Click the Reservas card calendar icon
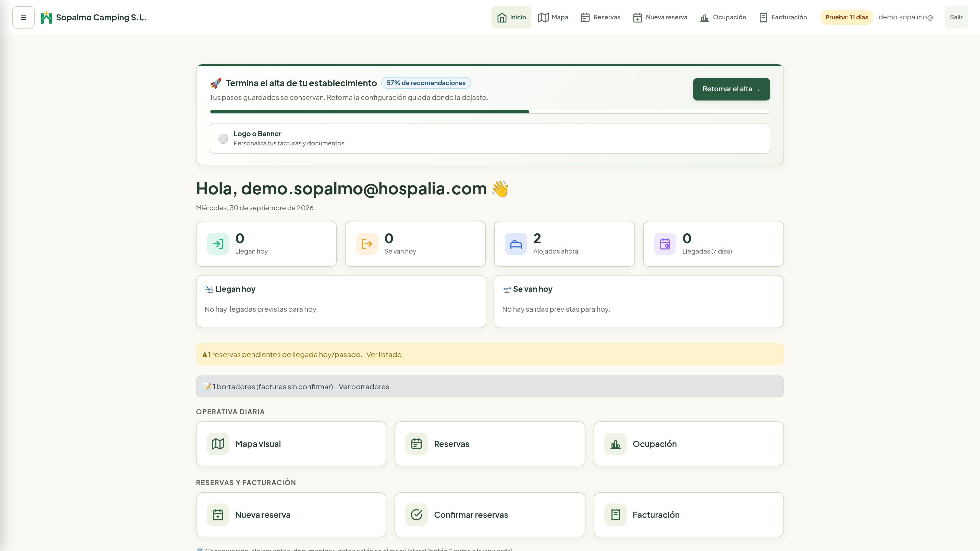 click(416, 444)
